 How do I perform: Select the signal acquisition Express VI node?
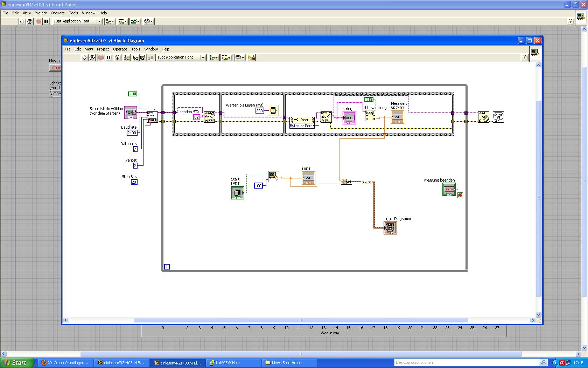pos(274,177)
